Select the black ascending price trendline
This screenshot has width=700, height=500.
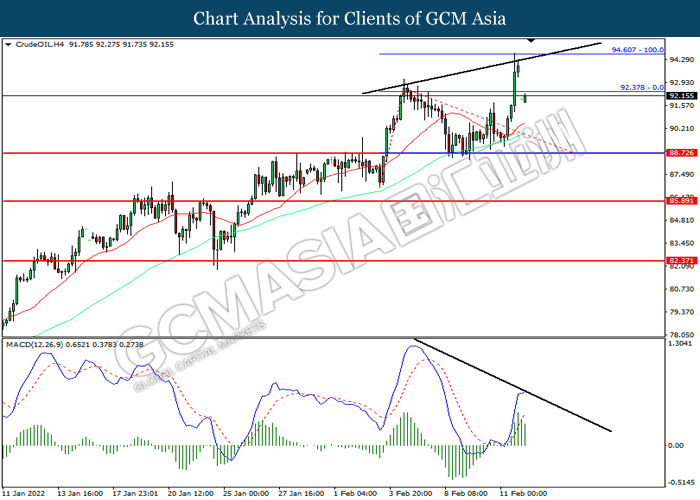coord(482,68)
